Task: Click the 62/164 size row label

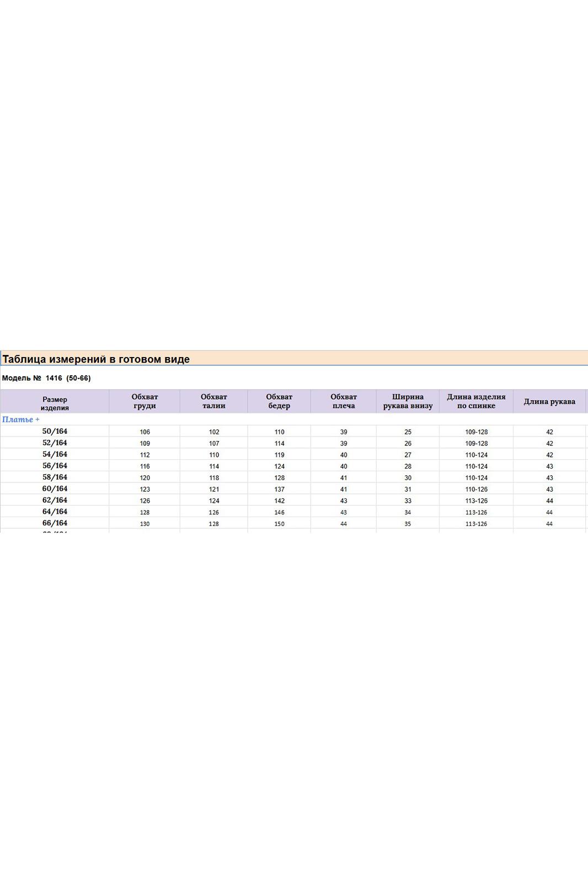Action: click(x=55, y=501)
